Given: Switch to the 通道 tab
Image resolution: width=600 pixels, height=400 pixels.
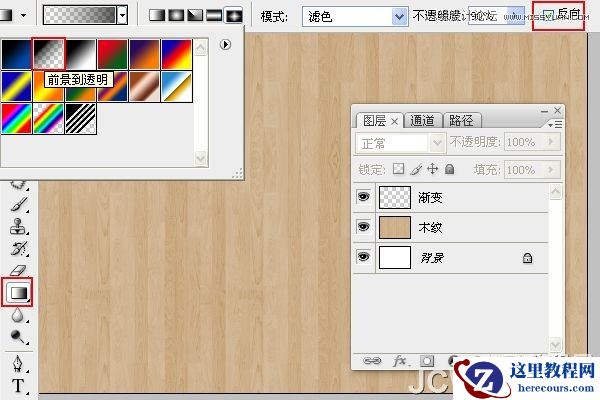Looking at the screenshot, I should coord(422,121).
